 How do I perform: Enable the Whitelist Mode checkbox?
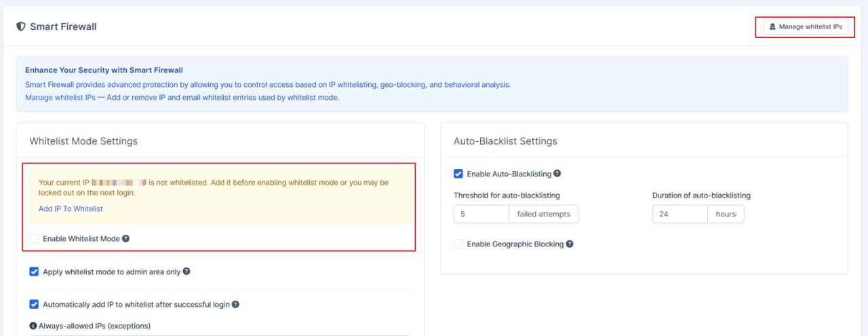pos(34,239)
